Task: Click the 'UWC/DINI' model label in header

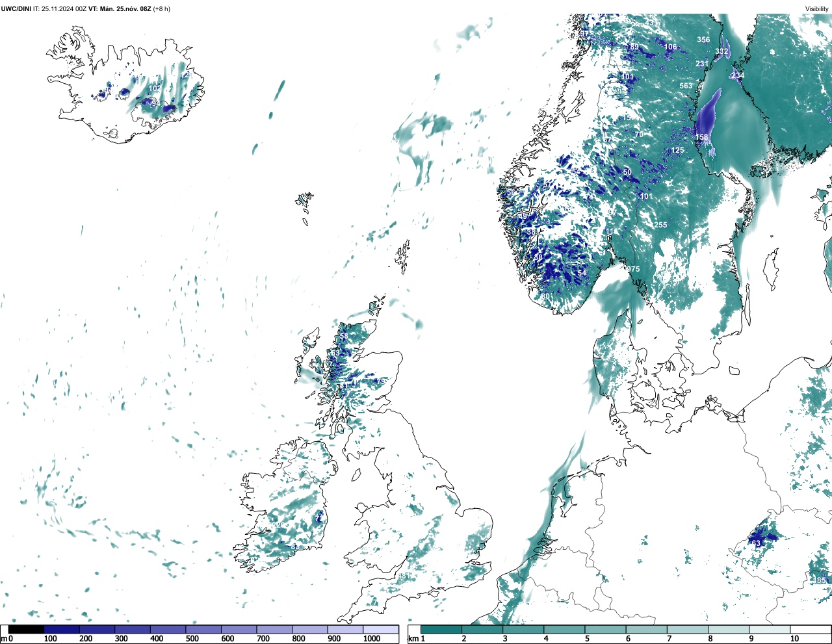Action: (x=16, y=9)
